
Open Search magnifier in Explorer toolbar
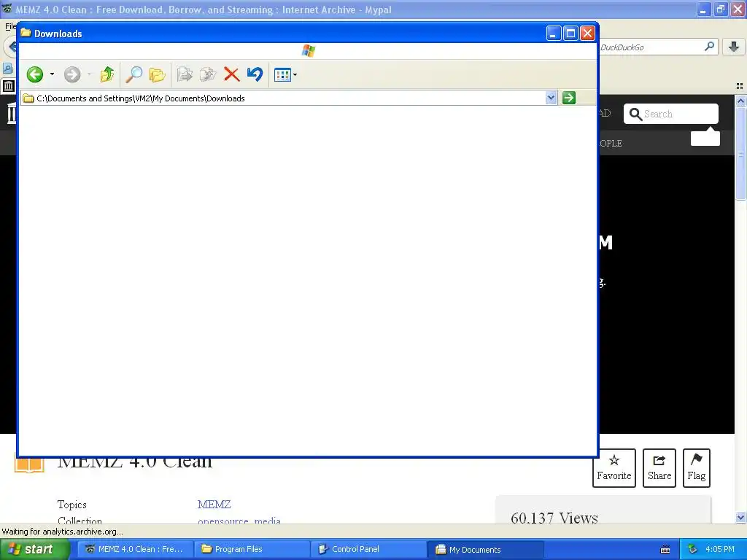(134, 74)
